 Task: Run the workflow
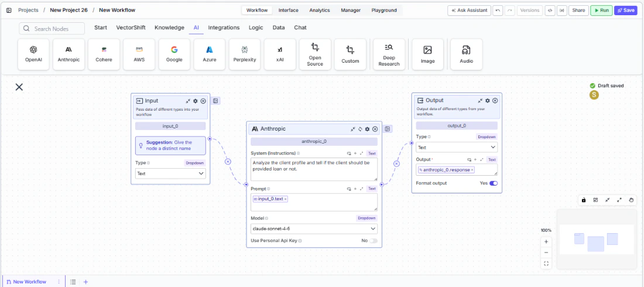click(x=601, y=11)
